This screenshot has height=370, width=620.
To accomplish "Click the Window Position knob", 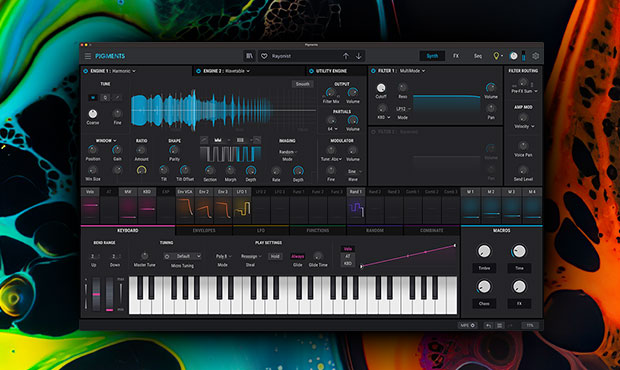I will (x=93, y=150).
